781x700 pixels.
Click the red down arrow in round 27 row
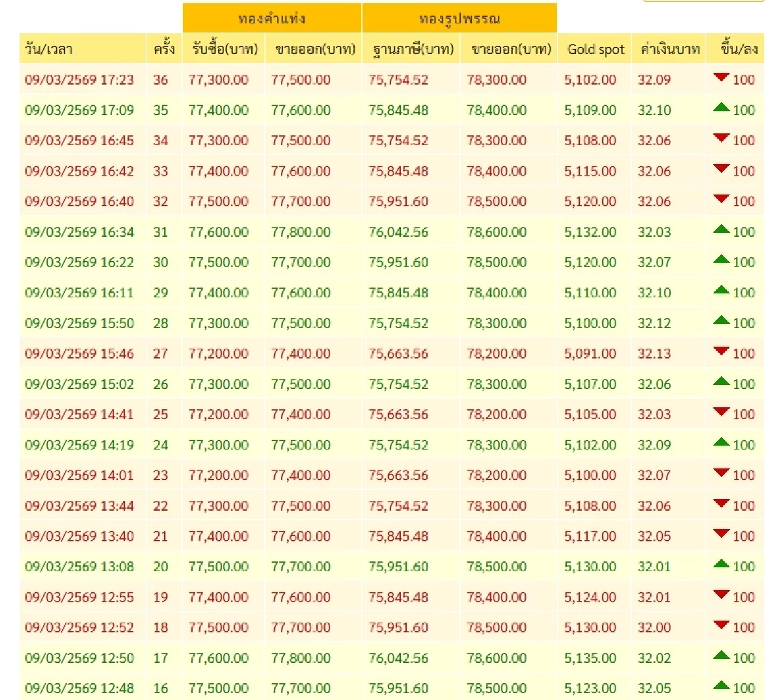click(x=720, y=351)
